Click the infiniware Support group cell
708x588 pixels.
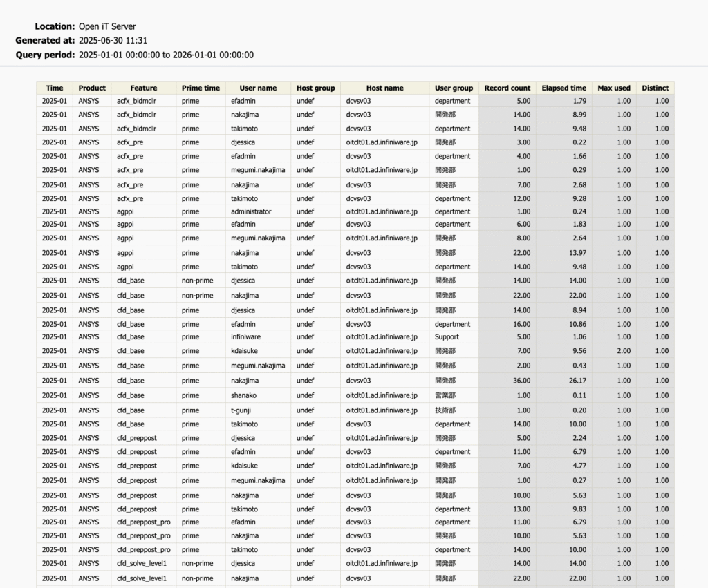[x=454, y=336]
